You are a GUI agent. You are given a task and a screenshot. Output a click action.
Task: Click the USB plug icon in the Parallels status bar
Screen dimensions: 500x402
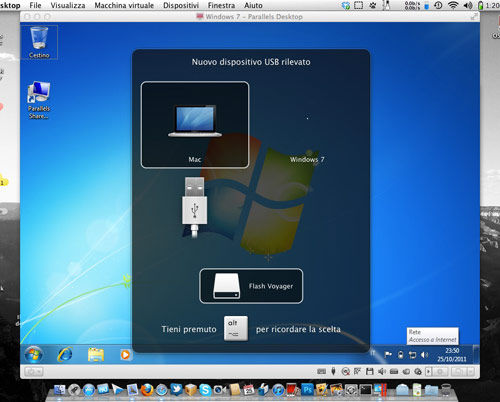click(x=333, y=371)
